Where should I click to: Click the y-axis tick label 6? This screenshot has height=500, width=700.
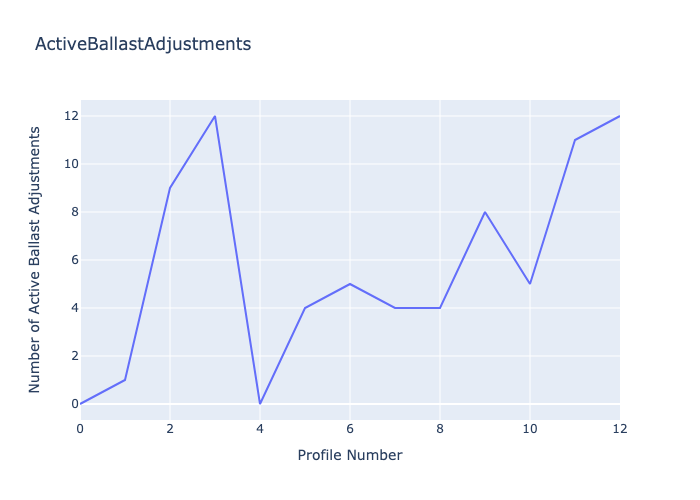70,260
